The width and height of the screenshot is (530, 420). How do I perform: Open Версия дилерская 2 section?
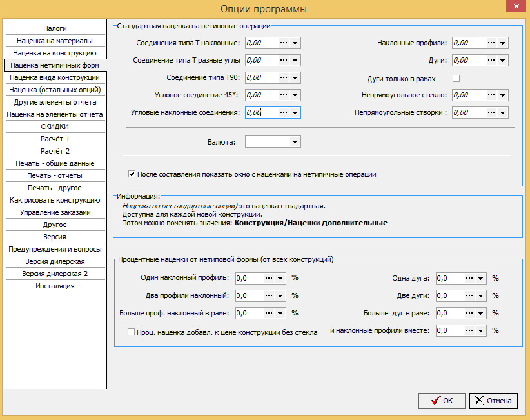(x=55, y=274)
